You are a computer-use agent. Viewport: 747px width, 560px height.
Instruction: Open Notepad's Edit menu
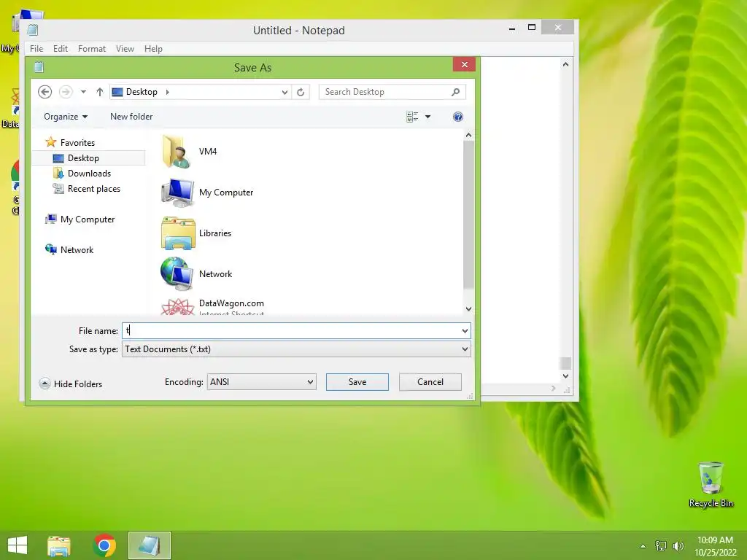tap(61, 49)
